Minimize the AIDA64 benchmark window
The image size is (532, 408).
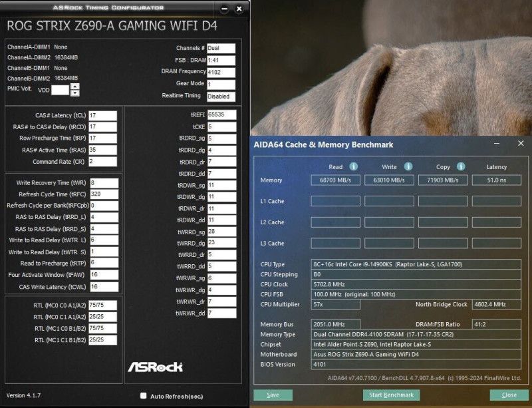click(497, 144)
